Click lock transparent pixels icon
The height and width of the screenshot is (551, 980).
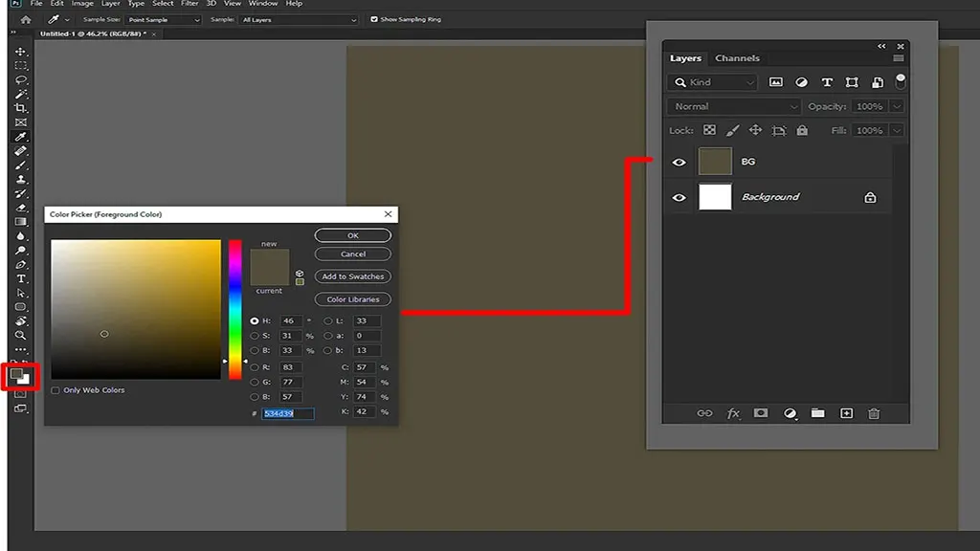point(709,130)
